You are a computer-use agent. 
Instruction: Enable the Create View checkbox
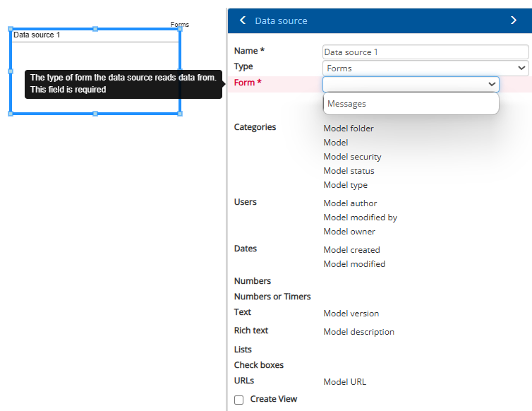(x=238, y=400)
